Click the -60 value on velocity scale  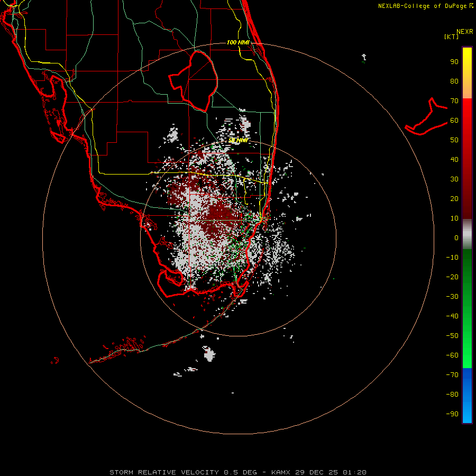(452, 355)
